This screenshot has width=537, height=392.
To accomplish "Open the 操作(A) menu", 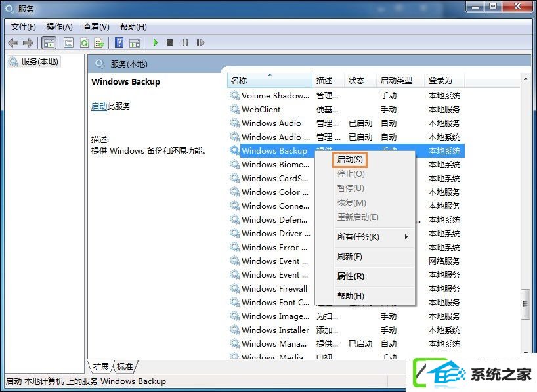I will pyautogui.click(x=60, y=27).
